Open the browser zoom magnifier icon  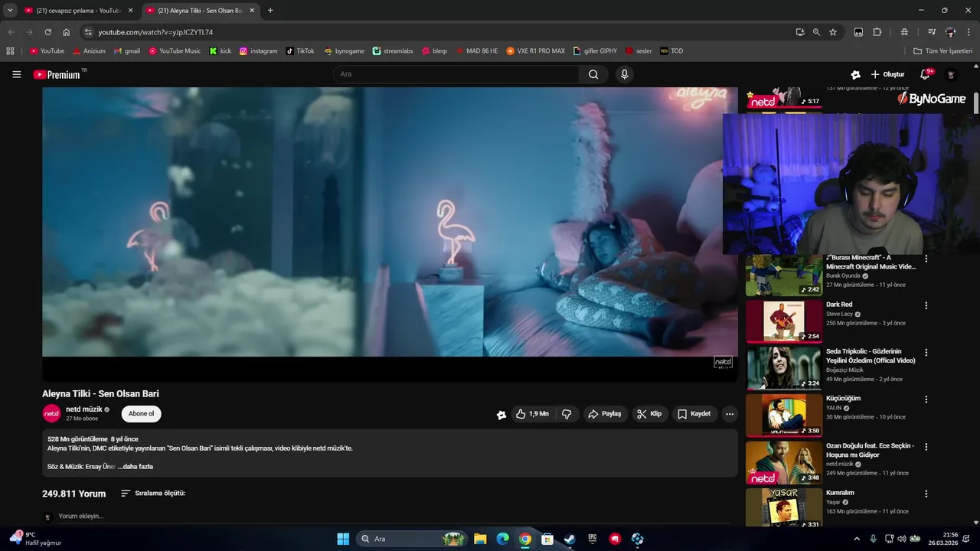pyautogui.click(x=816, y=32)
